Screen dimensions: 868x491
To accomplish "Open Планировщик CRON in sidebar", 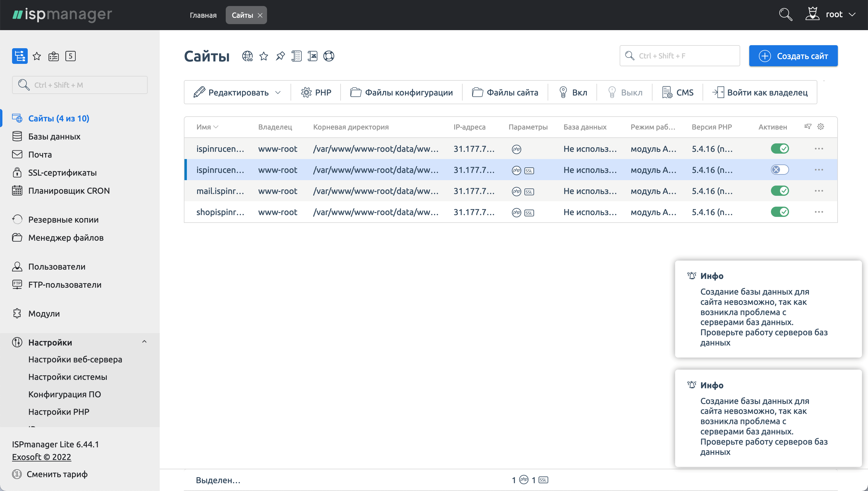I will [69, 191].
